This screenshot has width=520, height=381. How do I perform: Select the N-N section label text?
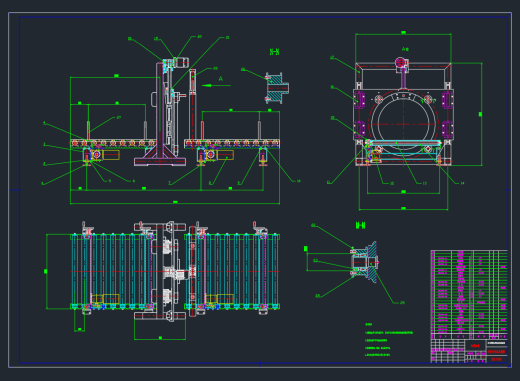(x=274, y=52)
